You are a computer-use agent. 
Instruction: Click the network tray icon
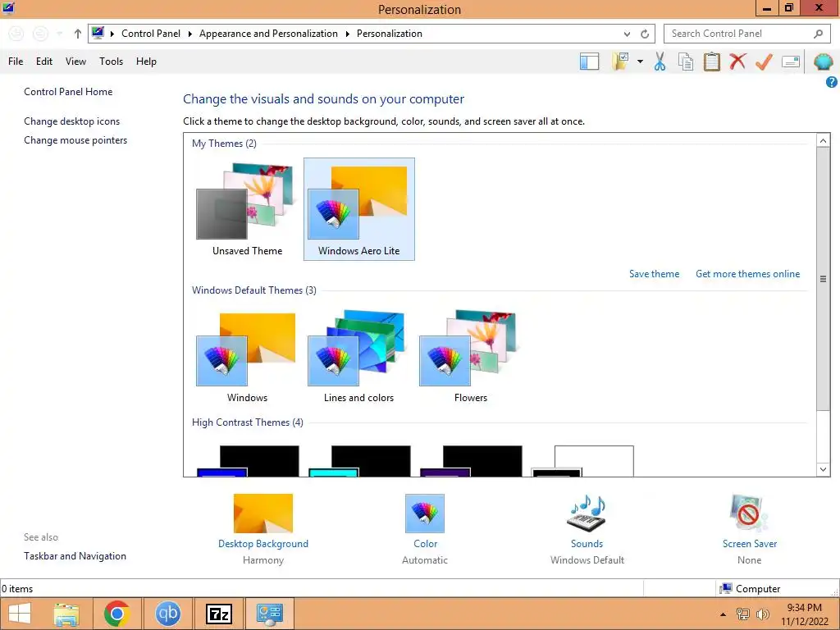pyautogui.click(x=743, y=614)
